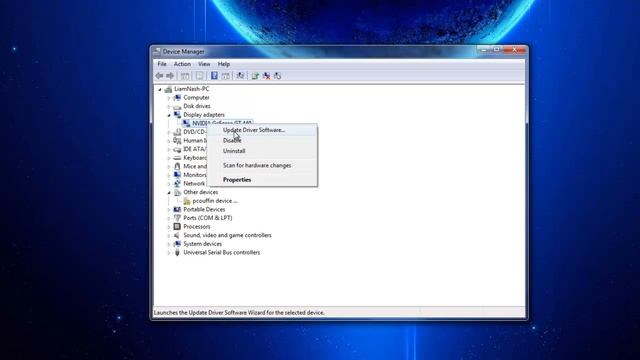Click the Device Manager title bar icon

coord(157,51)
